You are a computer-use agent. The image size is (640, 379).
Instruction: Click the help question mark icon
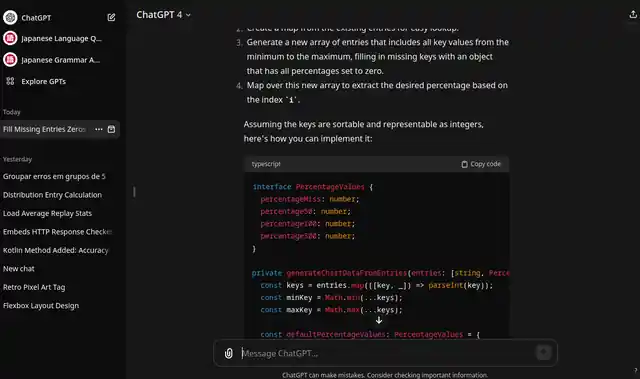tap(636, 370)
